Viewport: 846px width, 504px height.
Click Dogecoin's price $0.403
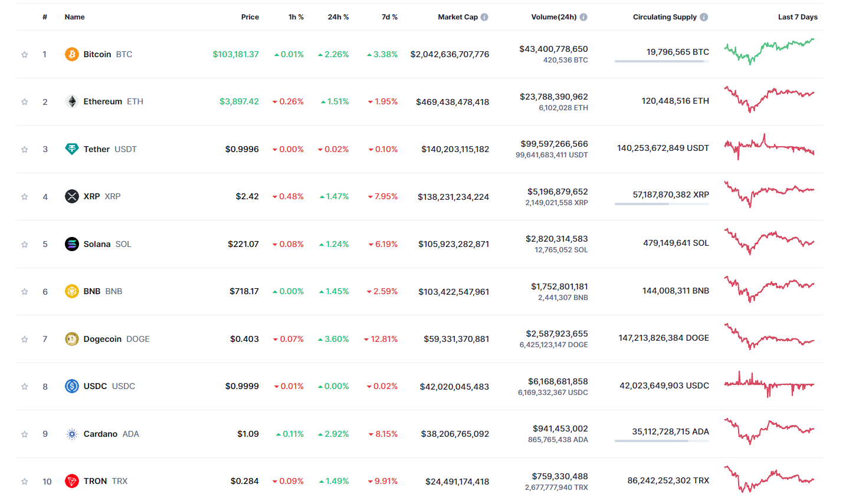pos(244,339)
